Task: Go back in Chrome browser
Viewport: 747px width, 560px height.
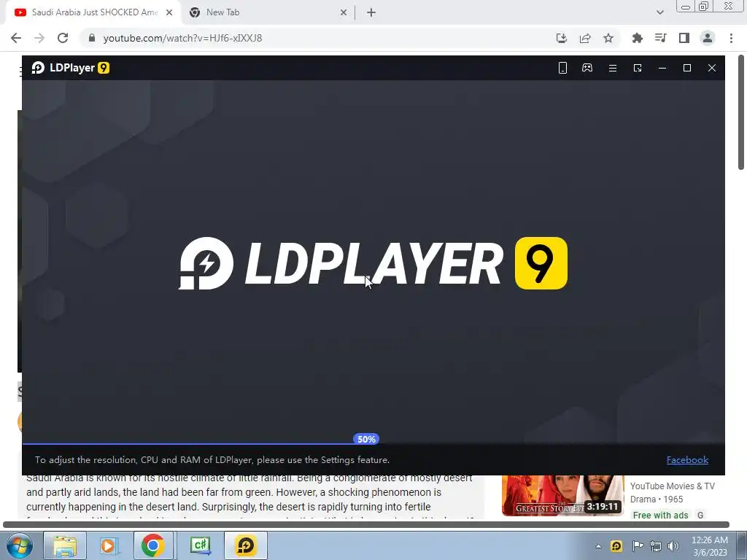Action: [16, 38]
